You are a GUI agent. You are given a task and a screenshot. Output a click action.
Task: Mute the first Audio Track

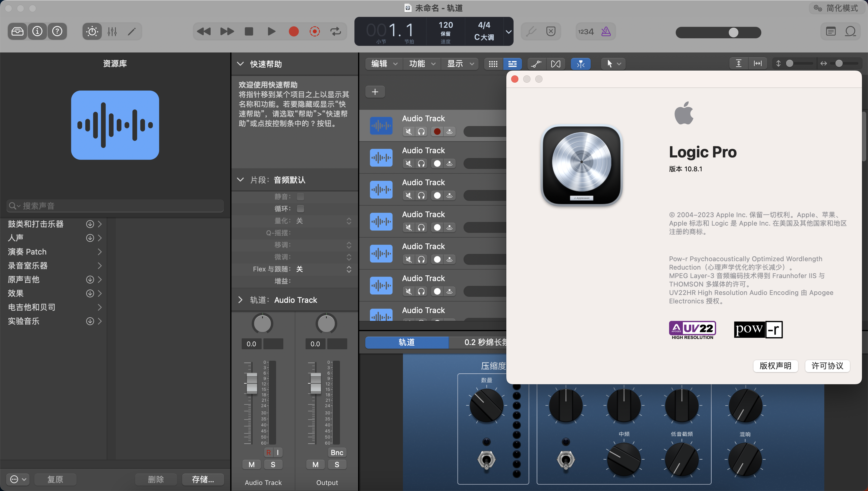coord(409,131)
